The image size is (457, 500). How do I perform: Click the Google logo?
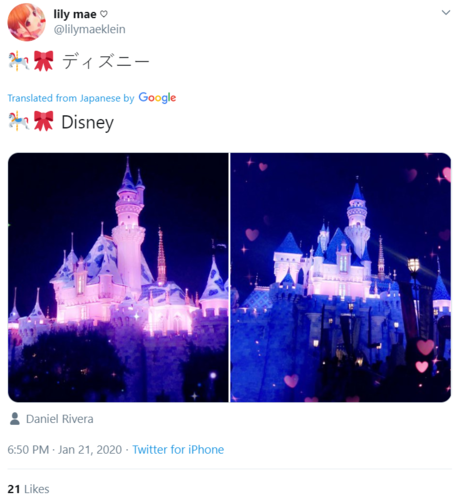point(157,98)
